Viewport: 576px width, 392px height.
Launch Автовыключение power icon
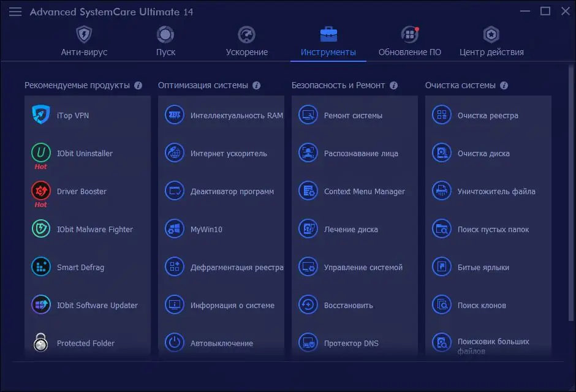[x=175, y=342]
